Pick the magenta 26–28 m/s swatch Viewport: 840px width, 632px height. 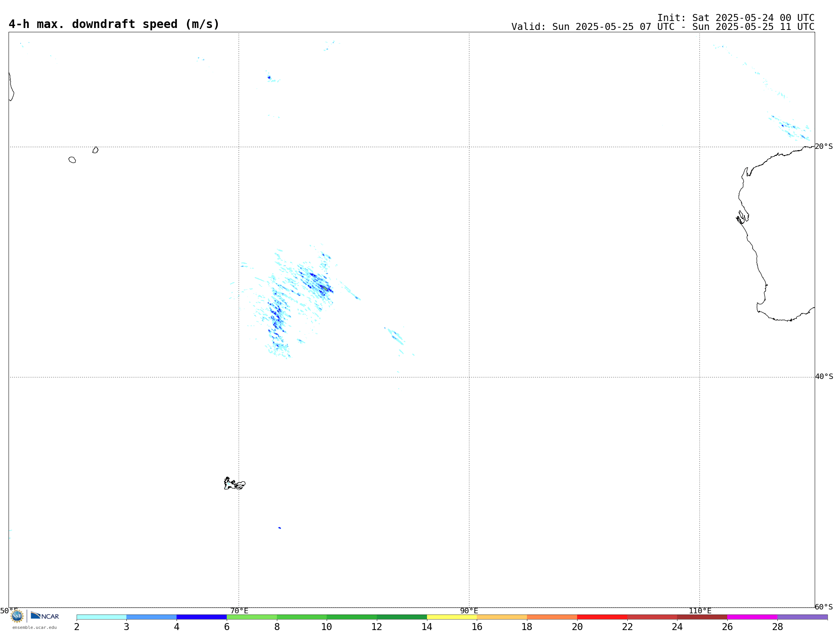pyautogui.click(x=752, y=617)
